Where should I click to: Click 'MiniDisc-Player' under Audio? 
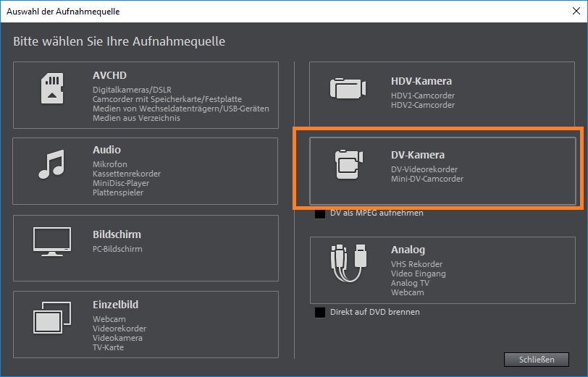pos(121,183)
